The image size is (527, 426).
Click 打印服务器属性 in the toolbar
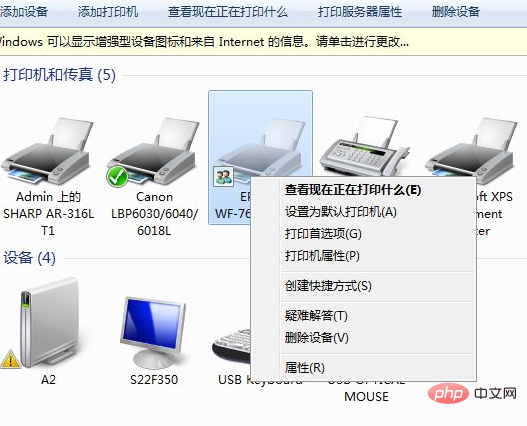360,12
